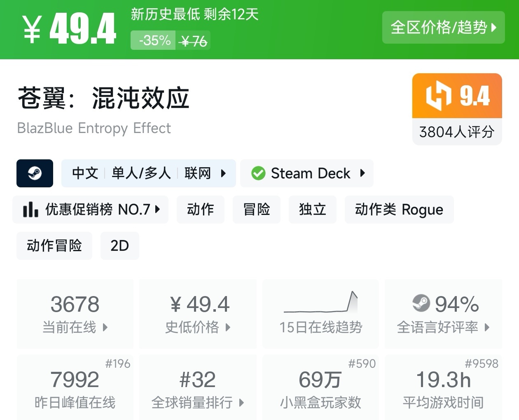Click 小黑盒玩家数 69万 card
The height and width of the screenshot is (420, 519).
320,387
